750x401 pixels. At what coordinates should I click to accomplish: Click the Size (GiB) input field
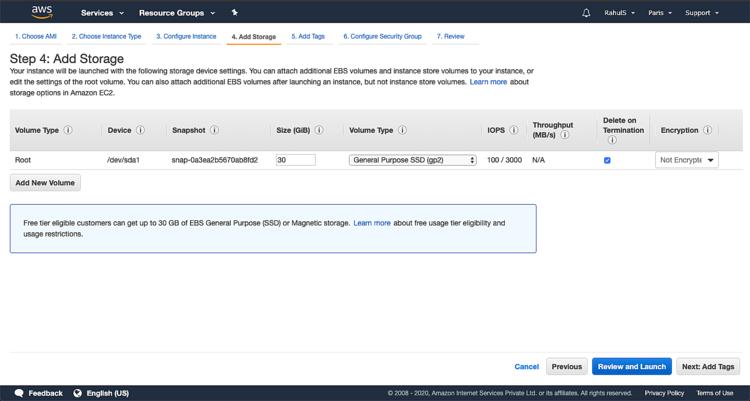pyautogui.click(x=295, y=160)
